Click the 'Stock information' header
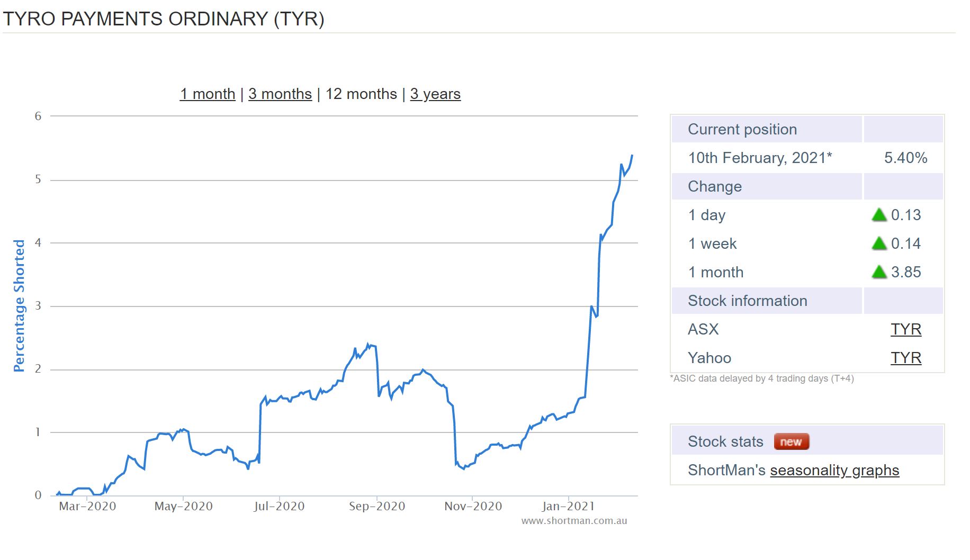The width and height of the screenshot is (970, 560). click(748, 301)
